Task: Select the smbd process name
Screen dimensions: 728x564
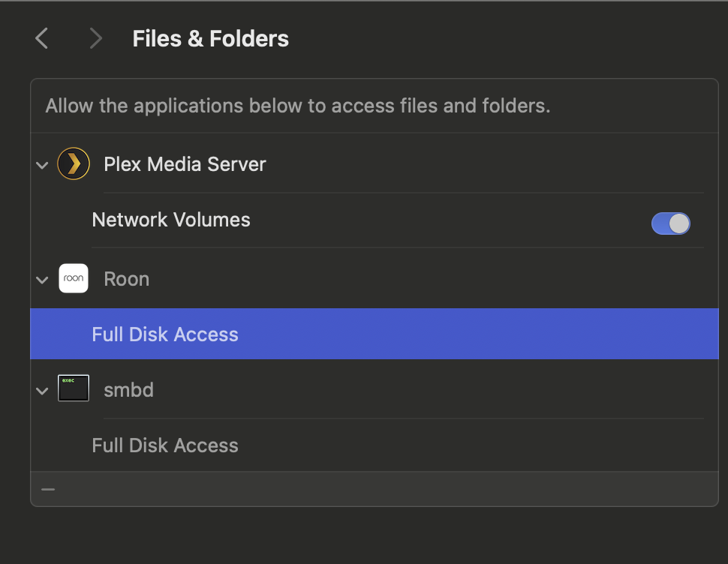Action: point(128,390)
